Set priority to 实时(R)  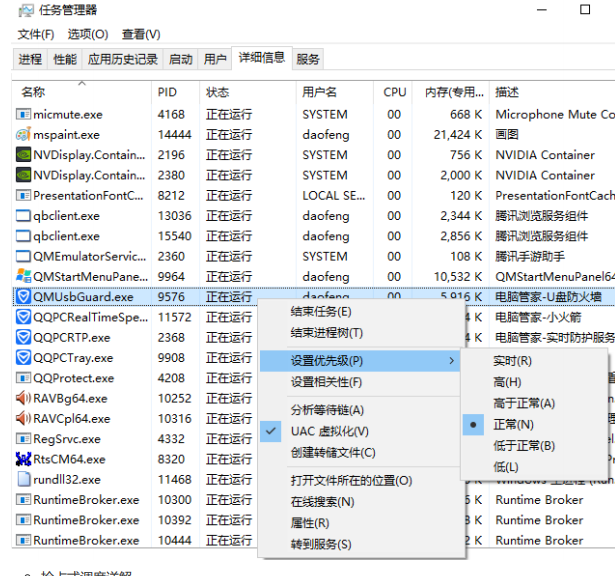(x=534, y=361)
